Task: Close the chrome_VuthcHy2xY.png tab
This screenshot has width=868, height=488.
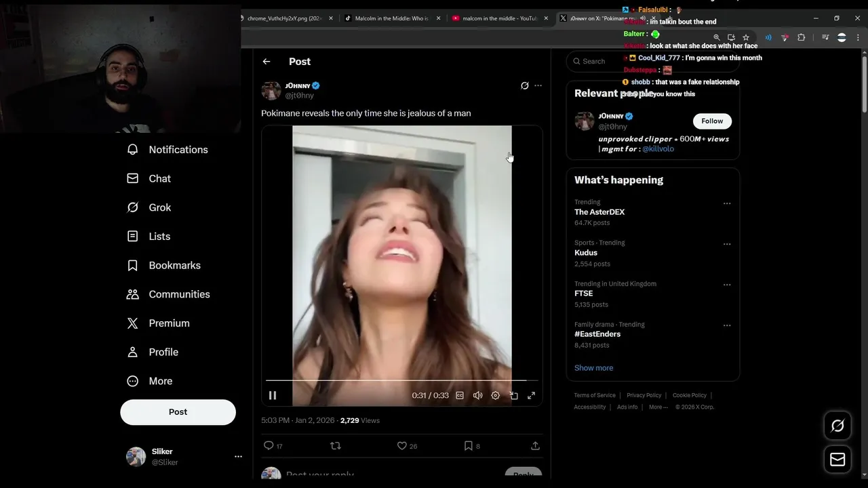Action: pos(331,18)
